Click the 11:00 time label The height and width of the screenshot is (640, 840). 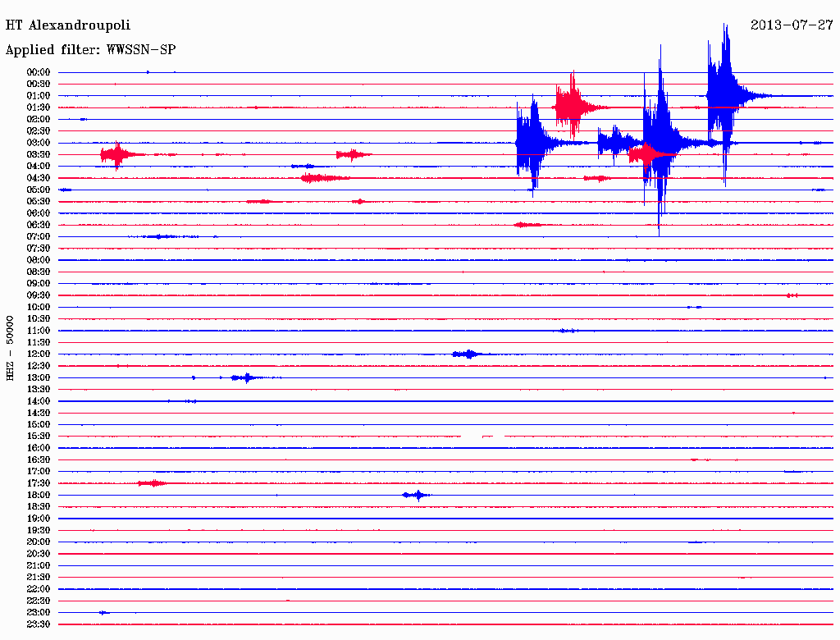pos(39,331)
